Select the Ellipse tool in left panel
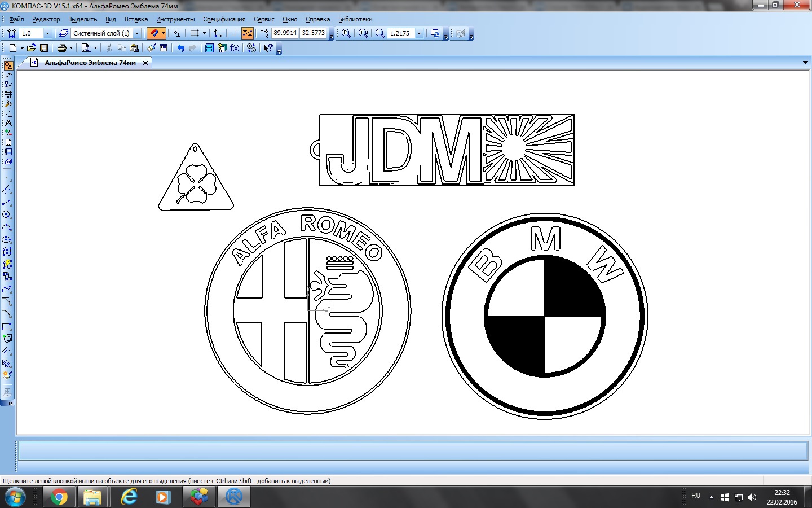812x508 pixels. point(7,240)
